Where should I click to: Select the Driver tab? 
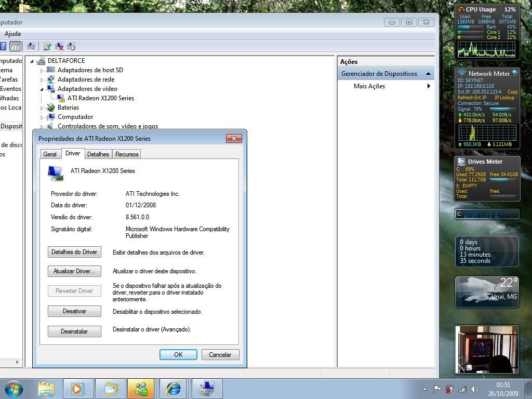point(73,153)
